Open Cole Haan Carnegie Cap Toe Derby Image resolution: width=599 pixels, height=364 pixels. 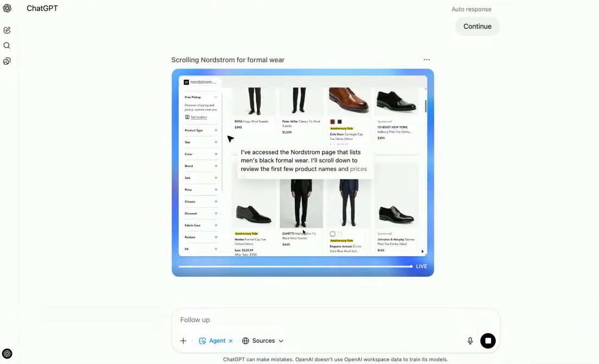[x=346, y=137]
